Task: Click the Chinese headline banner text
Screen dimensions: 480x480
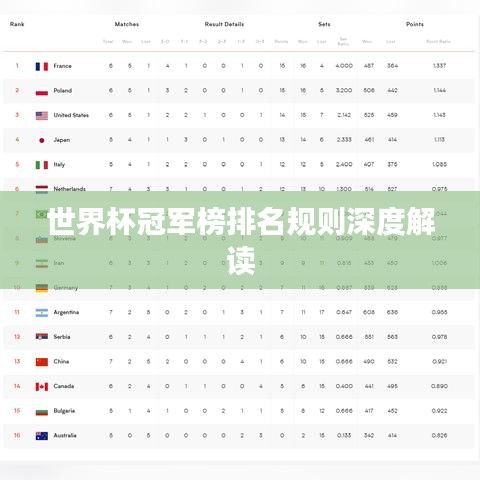Action: (241, 240)
